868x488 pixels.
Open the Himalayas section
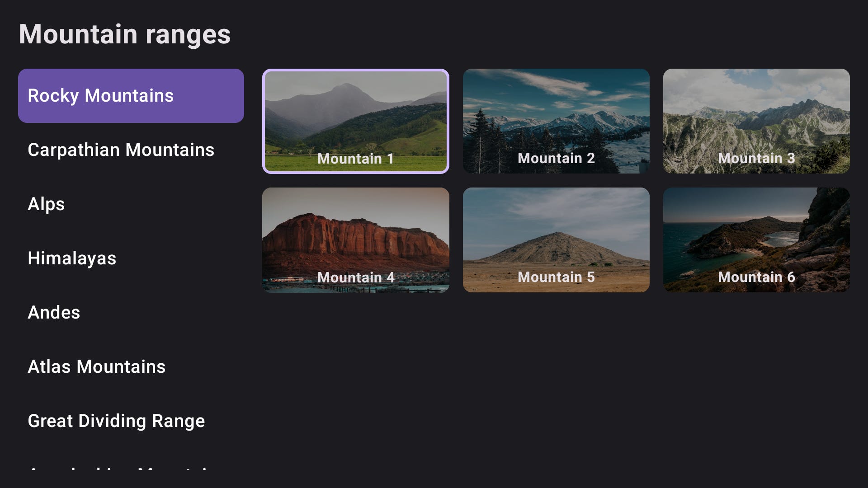(x=72, y=258)
